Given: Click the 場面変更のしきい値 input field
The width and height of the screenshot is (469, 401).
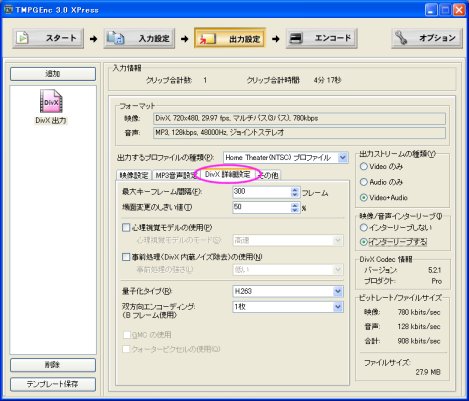Looking at the screenshot, I should coord(262,207).
